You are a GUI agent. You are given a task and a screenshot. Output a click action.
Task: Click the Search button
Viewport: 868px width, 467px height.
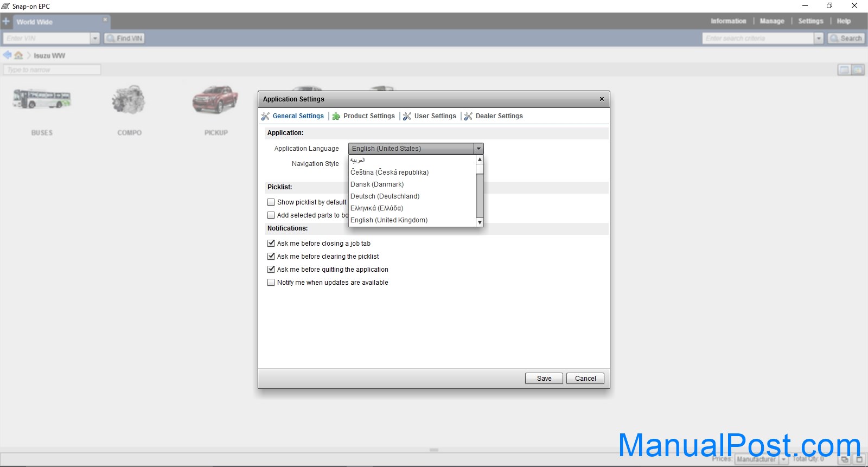(x=846, y=39)
